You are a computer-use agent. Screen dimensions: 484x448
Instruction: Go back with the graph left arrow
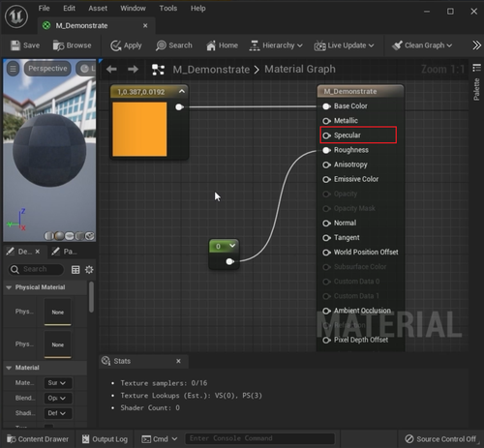(111, 69)
